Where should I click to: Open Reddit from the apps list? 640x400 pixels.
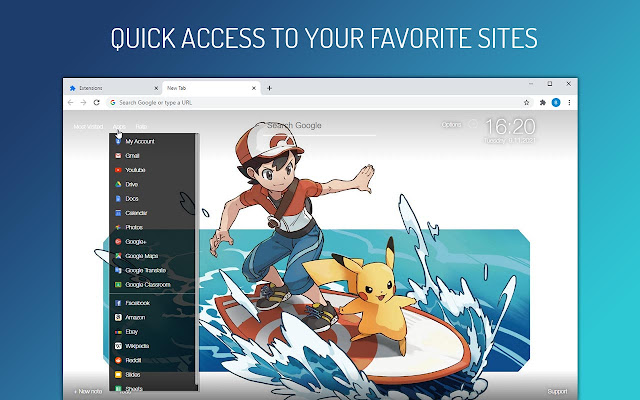[x=128, y=360]
